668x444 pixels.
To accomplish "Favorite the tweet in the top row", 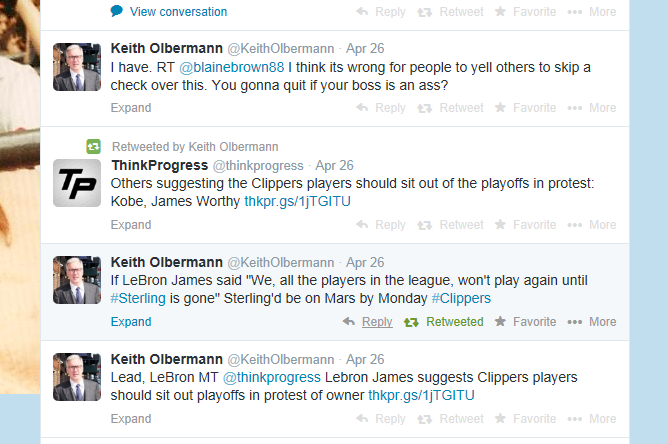I will tap(525, 12).
